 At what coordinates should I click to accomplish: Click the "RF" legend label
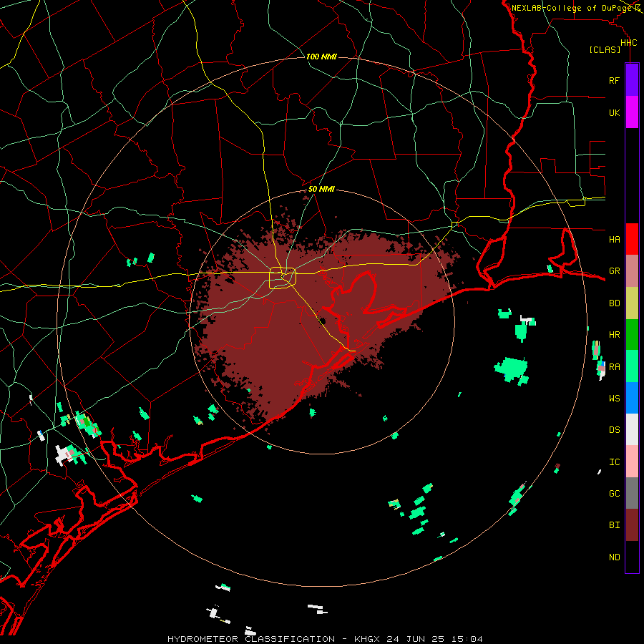point(614,80)
